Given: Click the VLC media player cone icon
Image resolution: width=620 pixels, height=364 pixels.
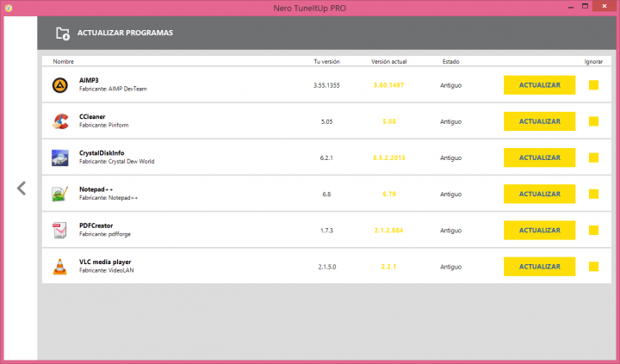Looking at the screenshot, I should 60,267.
